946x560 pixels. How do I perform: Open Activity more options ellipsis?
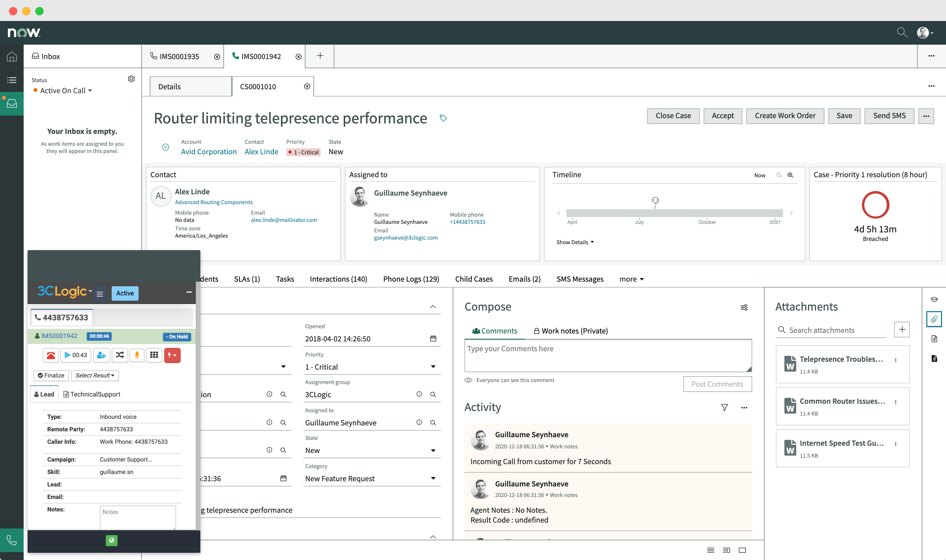tap(744, 408)
